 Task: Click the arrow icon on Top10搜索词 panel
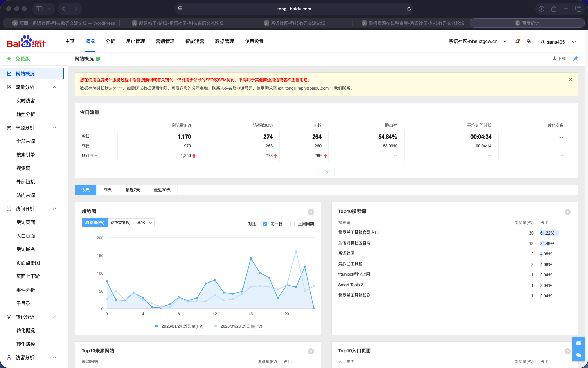coord(567,212)
